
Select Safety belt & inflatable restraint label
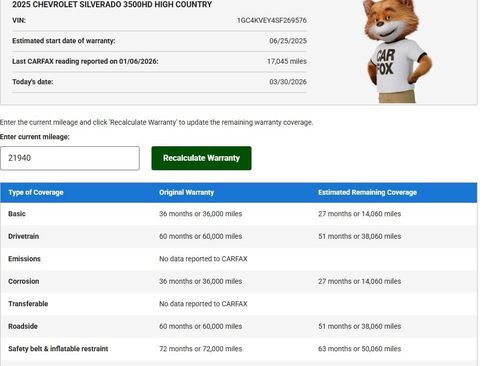click(x=58, y=349)
